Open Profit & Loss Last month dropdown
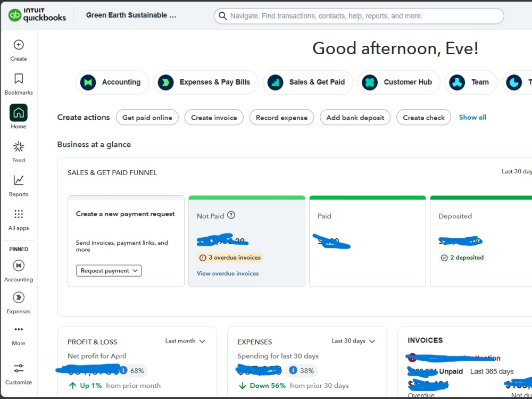 pos(185,341)
